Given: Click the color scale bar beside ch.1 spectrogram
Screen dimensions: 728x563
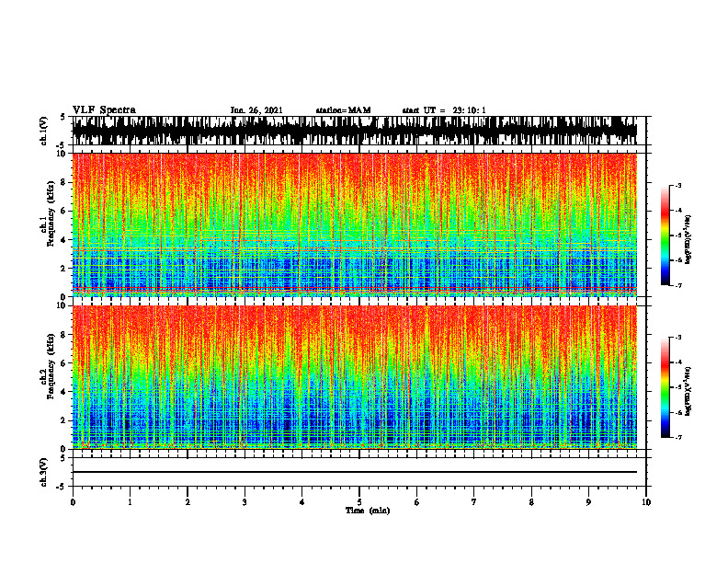Looking at the screenshot, I should (665, 236).
